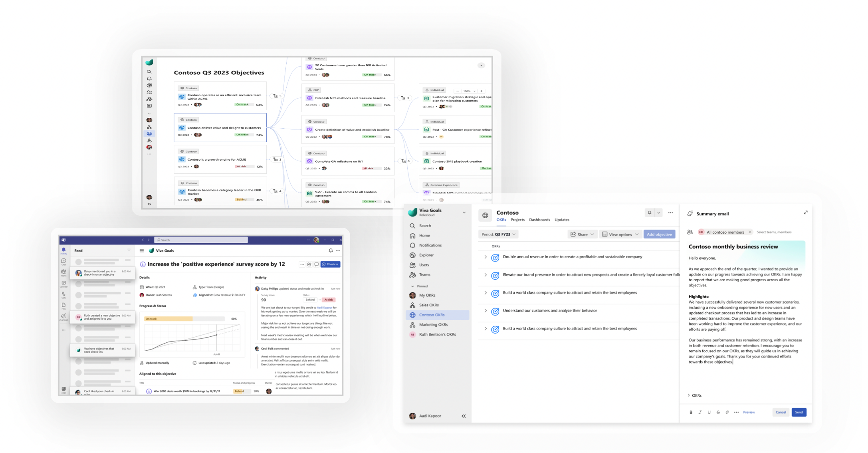Toggle bold formatting in Summary email
The width and height of the screenshot is (868, 453).
click(691, 412)
